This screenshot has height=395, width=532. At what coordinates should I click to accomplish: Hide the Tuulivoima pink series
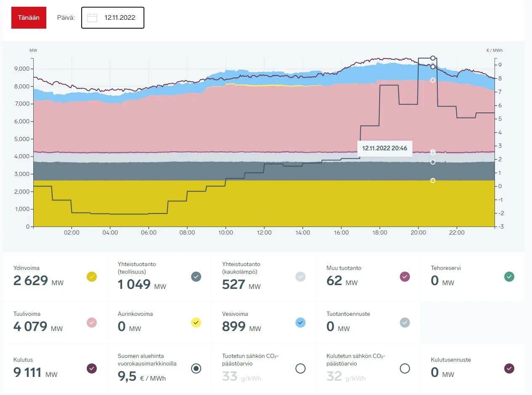92,323
